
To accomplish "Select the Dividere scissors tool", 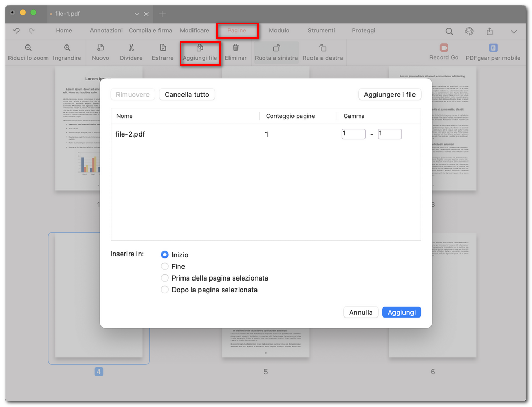I will [131, 48].
